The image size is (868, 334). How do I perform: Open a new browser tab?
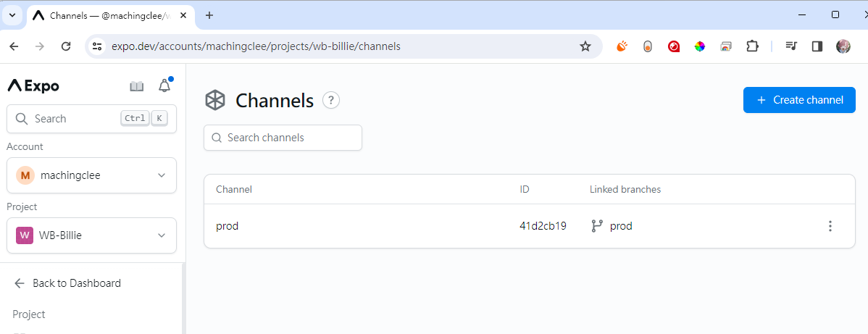click(x=209, y=15)
